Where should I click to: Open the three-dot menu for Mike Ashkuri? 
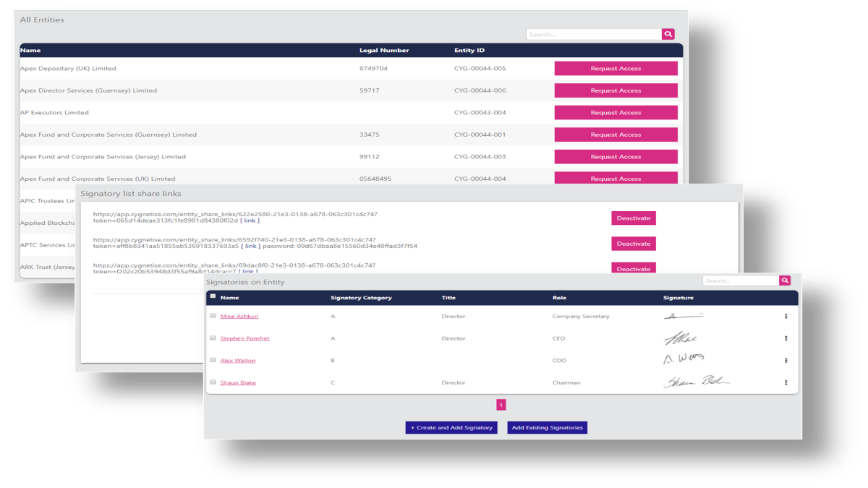pos(786,317)
